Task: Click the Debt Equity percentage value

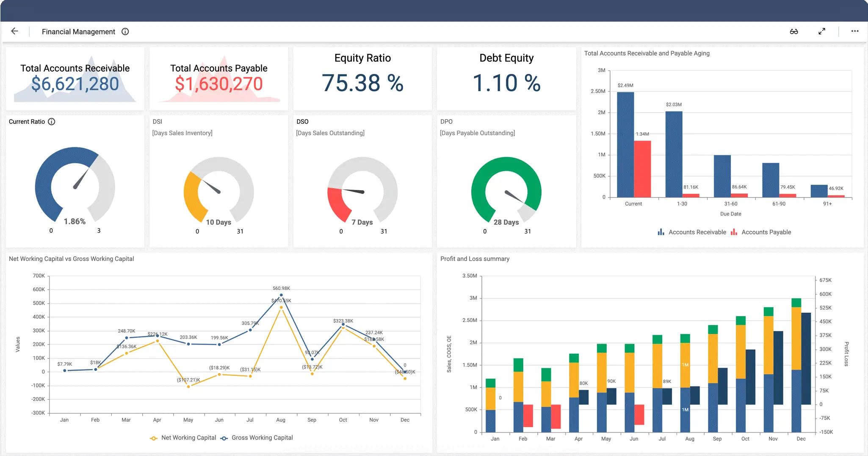Action: (x=506, y=83)
